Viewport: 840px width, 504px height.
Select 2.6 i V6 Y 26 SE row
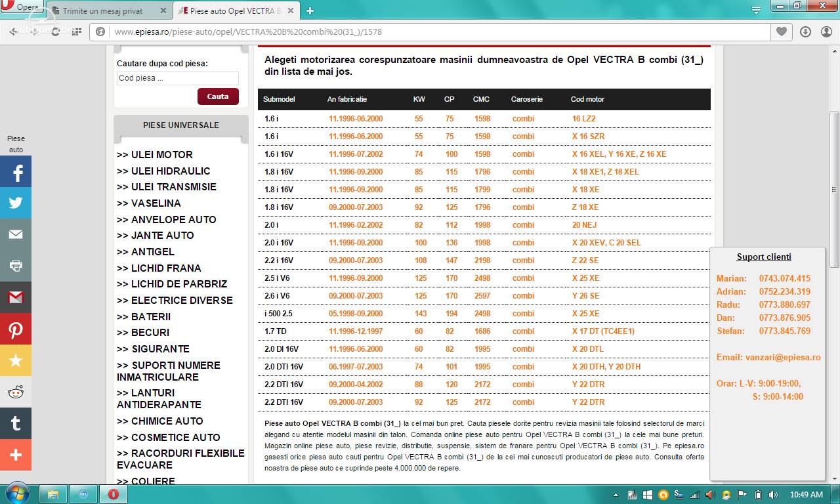point(484,296)
